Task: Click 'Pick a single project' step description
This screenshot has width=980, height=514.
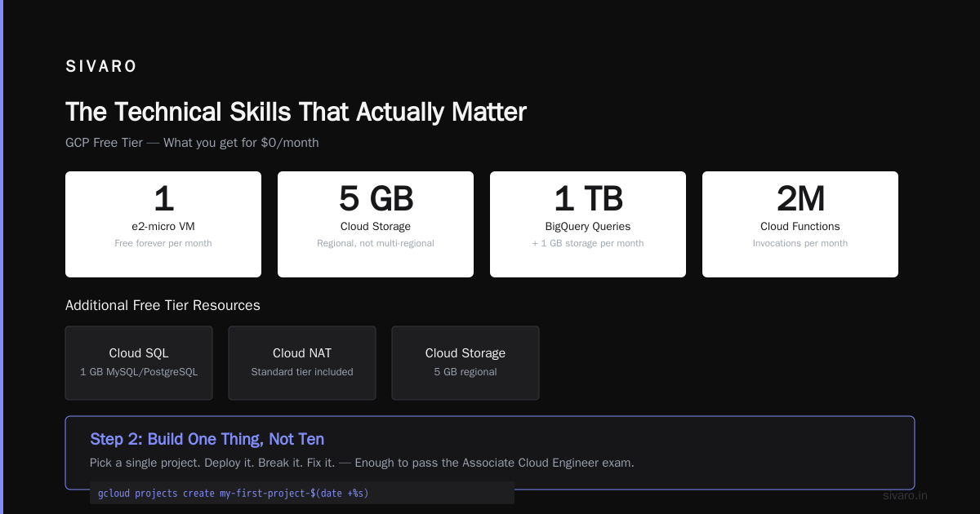Action: pyautogui.click(x=362, y=463)
